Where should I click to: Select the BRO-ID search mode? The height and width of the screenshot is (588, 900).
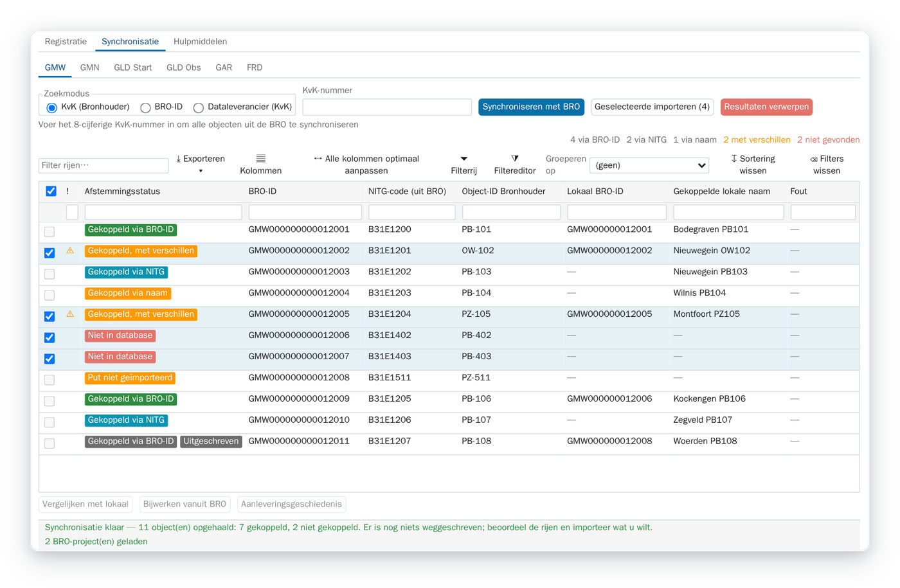[x=145, y=107]
